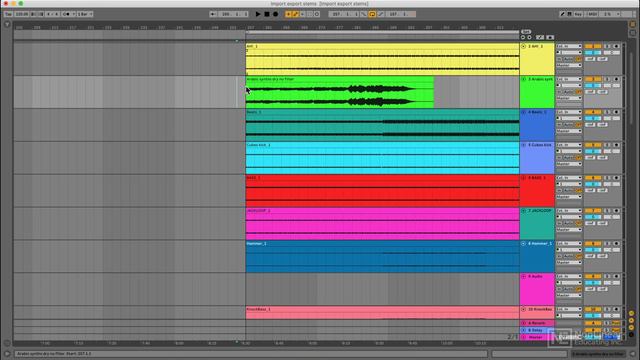The height and width of the screenshot is (360, 640).
Task: Open MIDI map mode
Action: tap(592, 14)
